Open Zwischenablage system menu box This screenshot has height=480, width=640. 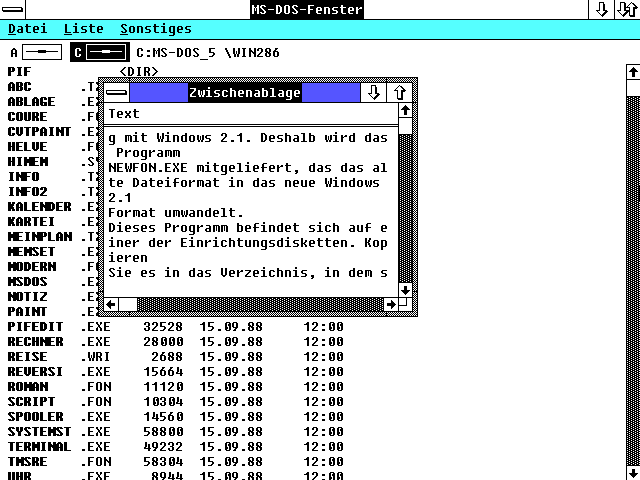click(x=117, y=93)
